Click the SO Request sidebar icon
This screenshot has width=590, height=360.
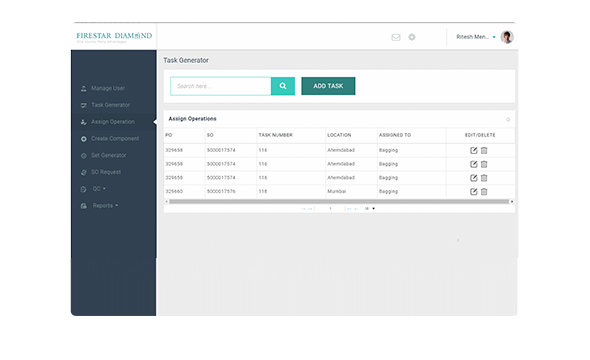(84, 172)
